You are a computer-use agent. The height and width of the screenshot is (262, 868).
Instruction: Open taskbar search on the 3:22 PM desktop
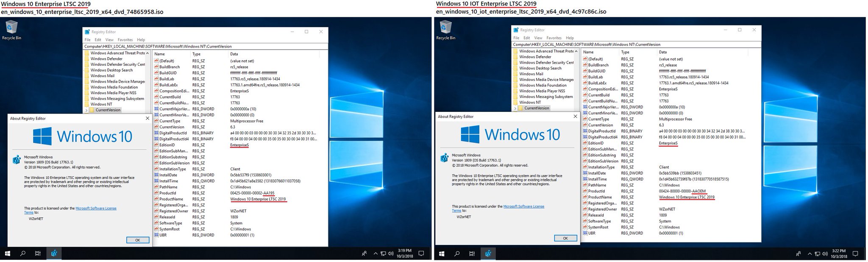pyautogui.click(x=457, y=254)
